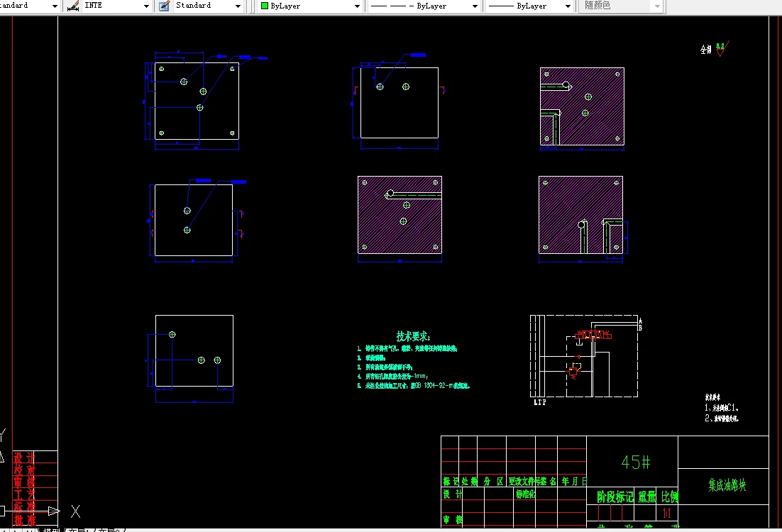Select the 45# material text

click(x=635, y=462)
